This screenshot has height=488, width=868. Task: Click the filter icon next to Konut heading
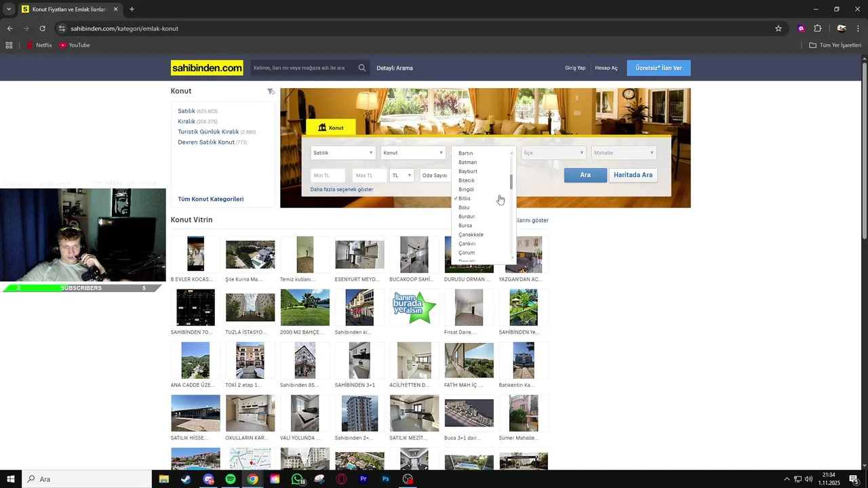[271, 91]
